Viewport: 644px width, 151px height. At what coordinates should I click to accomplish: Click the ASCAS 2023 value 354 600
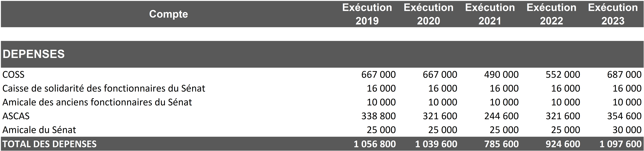pyautogui.click(x=624, y=116)
